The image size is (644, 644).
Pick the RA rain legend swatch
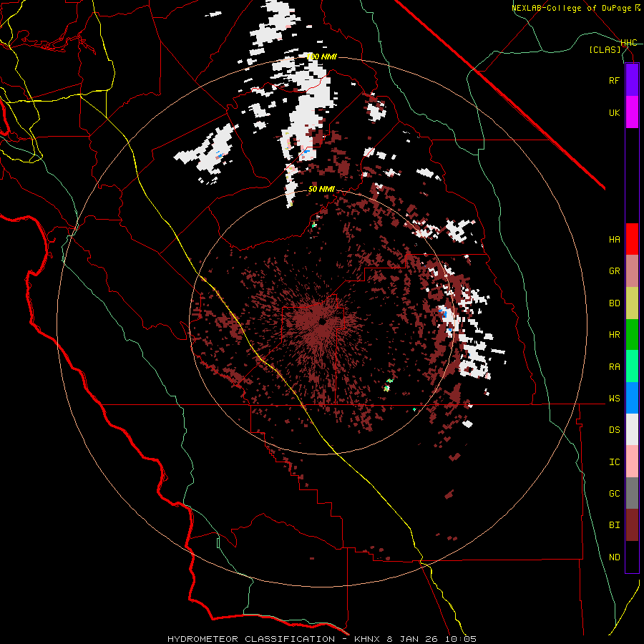pos(632,366)
